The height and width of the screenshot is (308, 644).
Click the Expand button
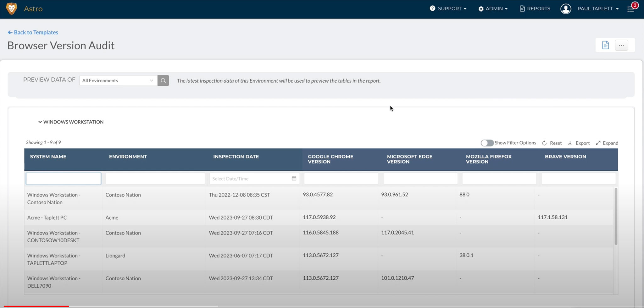607,143
